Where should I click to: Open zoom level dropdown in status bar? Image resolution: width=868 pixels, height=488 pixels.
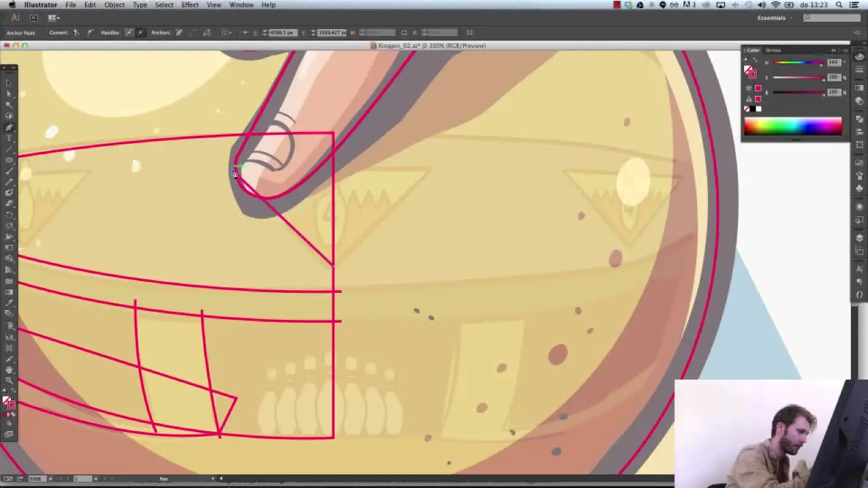[x=50, y=479]
